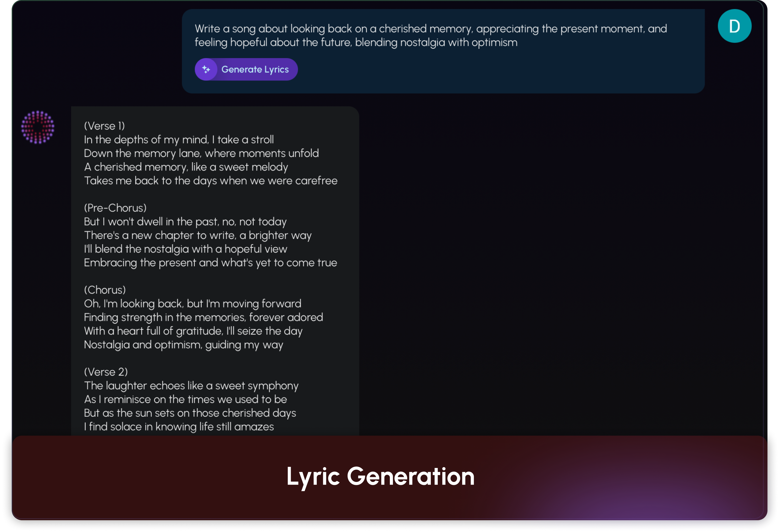Click the '(Pre-Chorus)' heading
The height and width of the screenshot is (532, 779).
tap(115, 208)
